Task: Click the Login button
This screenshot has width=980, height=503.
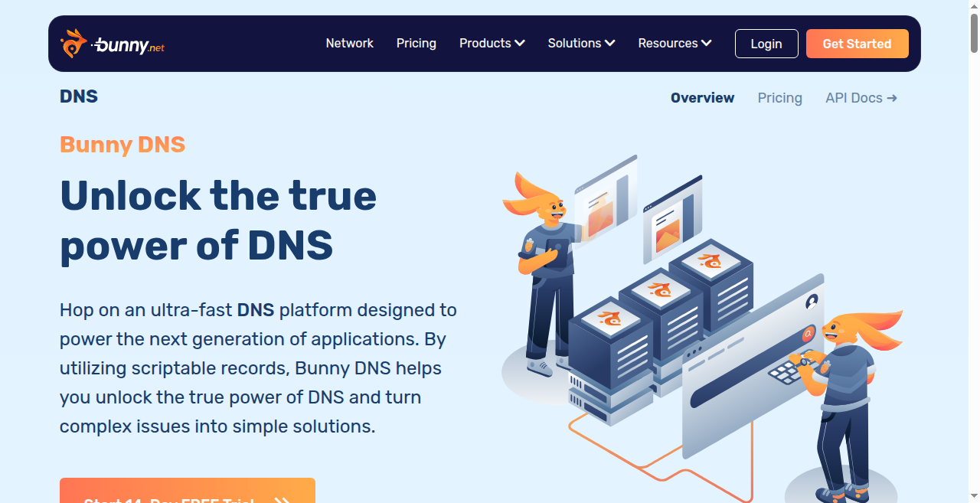Action: coord(766,44)
